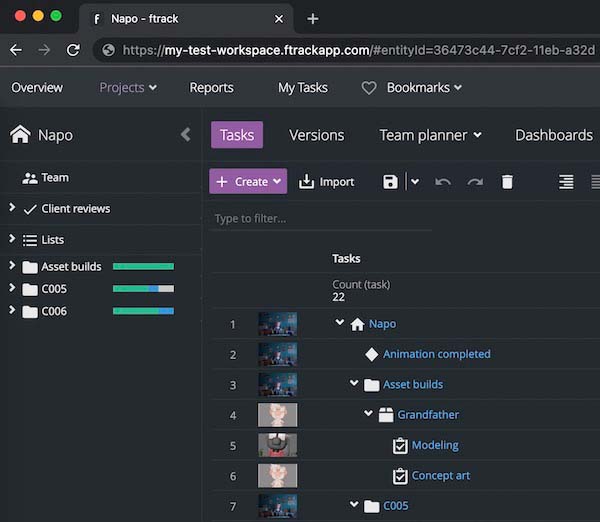Image resolution: width=600 pixels, height=522 pixels.
Task: Open the save options dropdown arrow
Action: [415, 182]
